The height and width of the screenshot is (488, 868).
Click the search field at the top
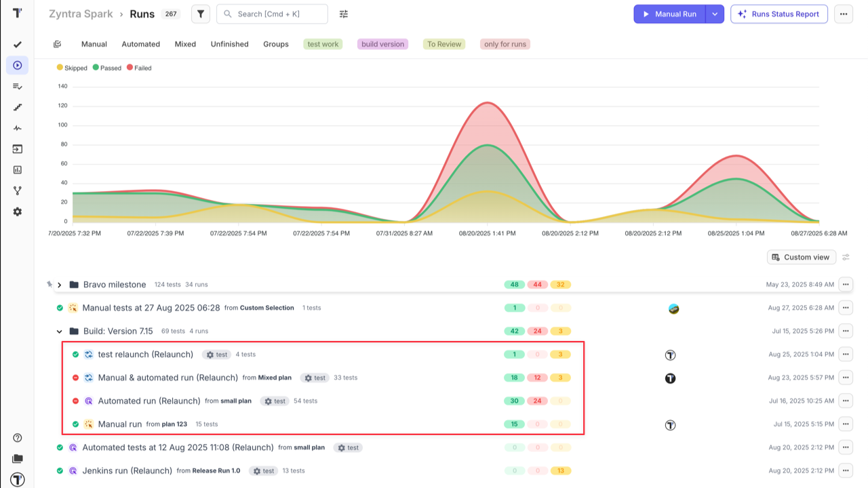[271, 14]
